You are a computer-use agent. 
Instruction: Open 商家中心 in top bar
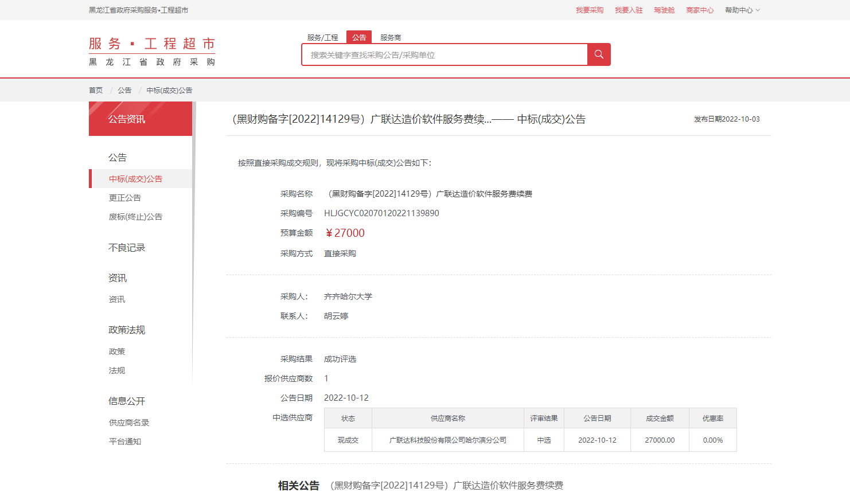[x=700, y=10]
